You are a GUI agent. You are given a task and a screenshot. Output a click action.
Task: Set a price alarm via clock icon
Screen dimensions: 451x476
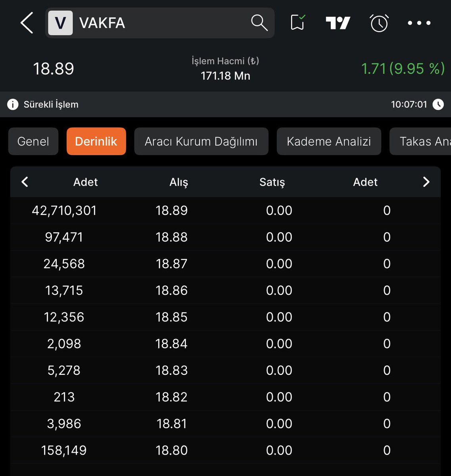coord(379,23)
